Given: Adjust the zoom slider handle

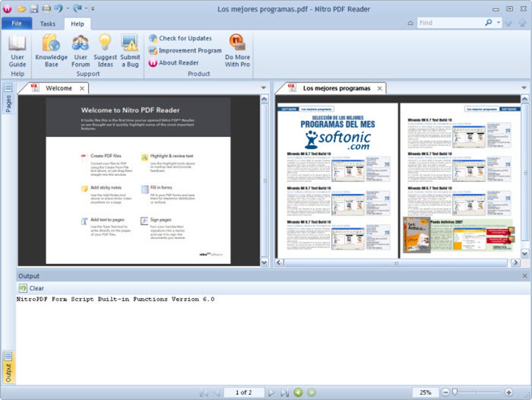Looking at the screenshot, I should [455, 392].
